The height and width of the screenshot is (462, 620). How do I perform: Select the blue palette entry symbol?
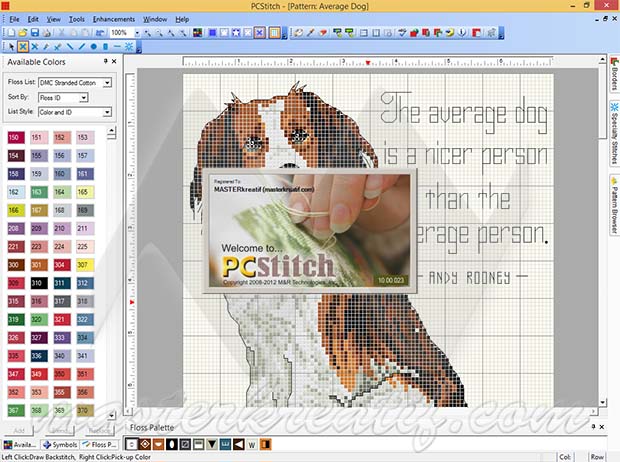225,445
